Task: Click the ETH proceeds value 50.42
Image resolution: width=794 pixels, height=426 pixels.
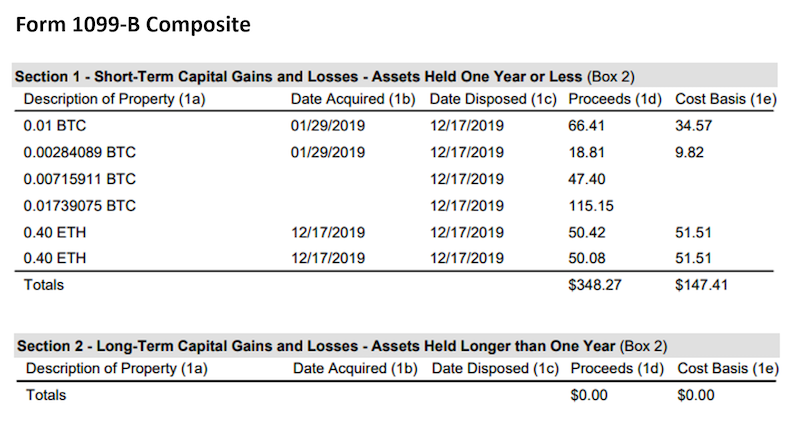Action: click(588, 232)
